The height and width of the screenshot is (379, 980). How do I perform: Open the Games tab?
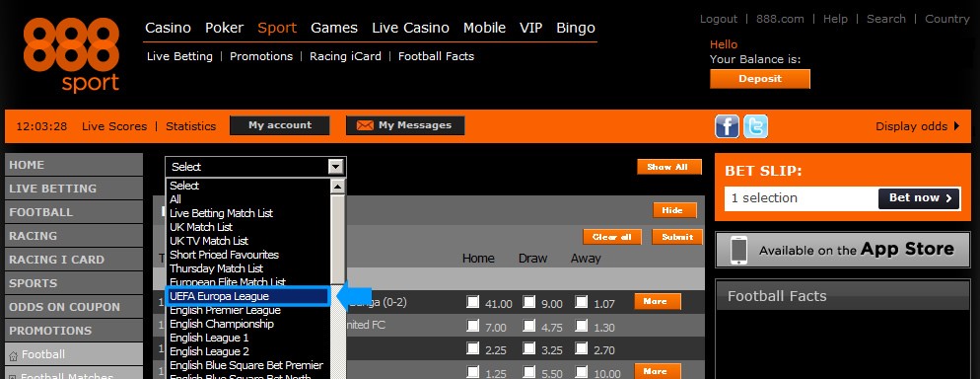point(334,29)
